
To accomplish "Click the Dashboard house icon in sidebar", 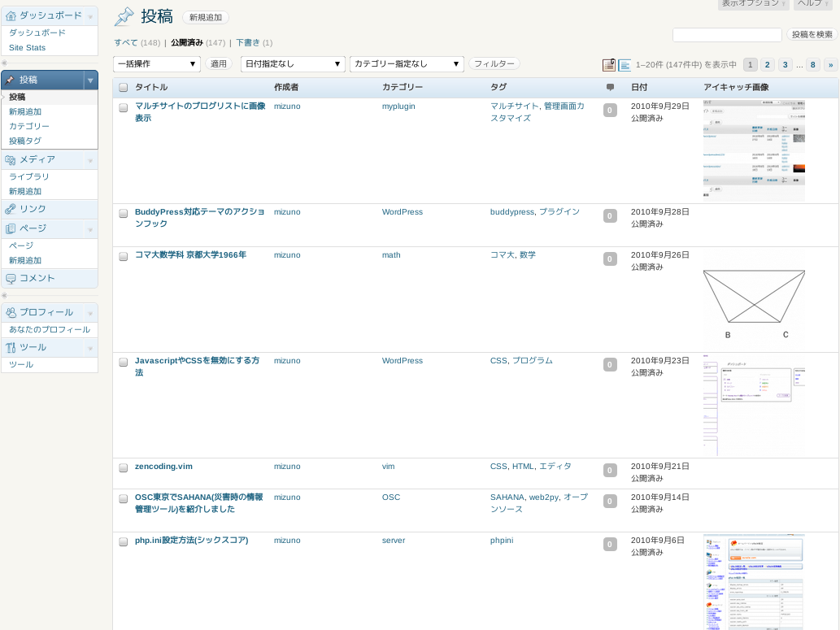I will (x=11, y=15).
